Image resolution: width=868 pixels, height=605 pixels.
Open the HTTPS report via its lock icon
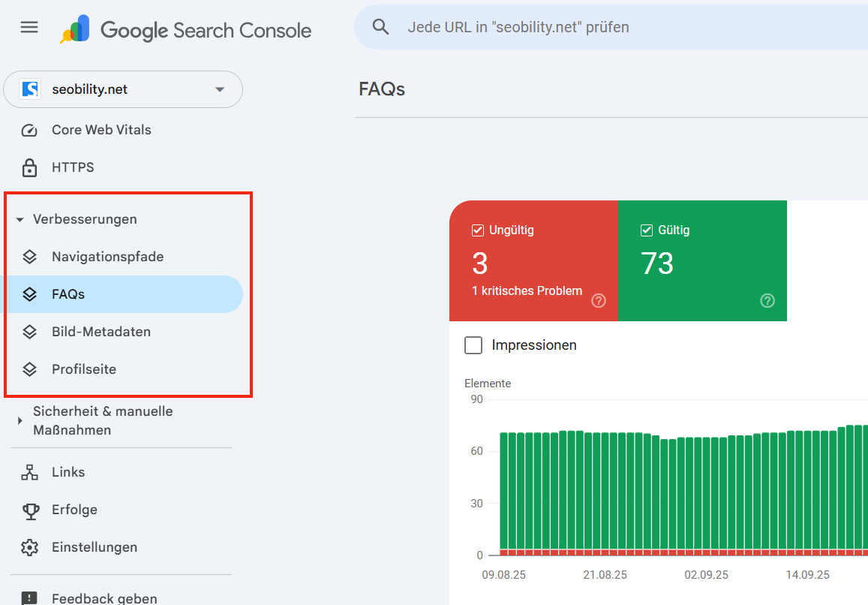pos(29,167)
